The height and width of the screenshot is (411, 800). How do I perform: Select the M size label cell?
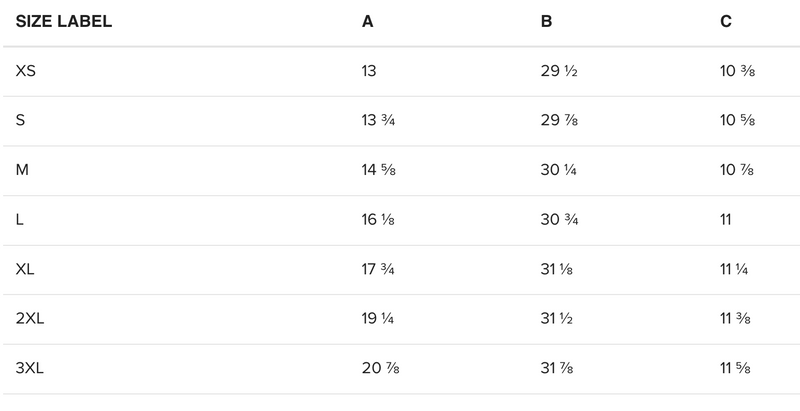click(x=22, y=170)
